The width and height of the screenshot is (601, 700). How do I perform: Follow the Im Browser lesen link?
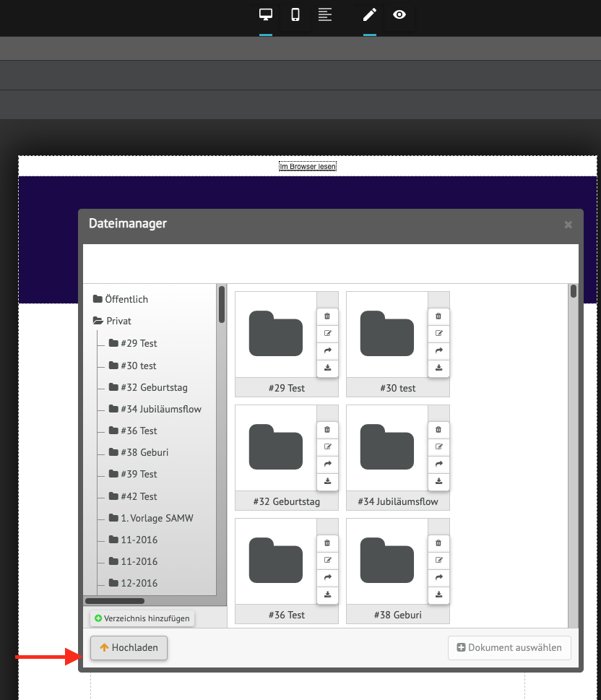[x=308, y=167]
